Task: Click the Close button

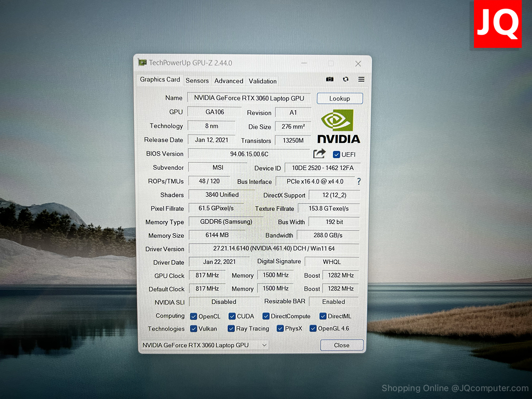Action: click(x=342, y=345)
